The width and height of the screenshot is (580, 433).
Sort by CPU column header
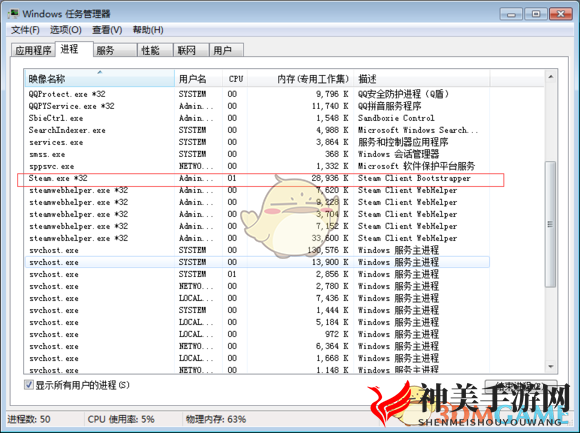pos(235,78)
